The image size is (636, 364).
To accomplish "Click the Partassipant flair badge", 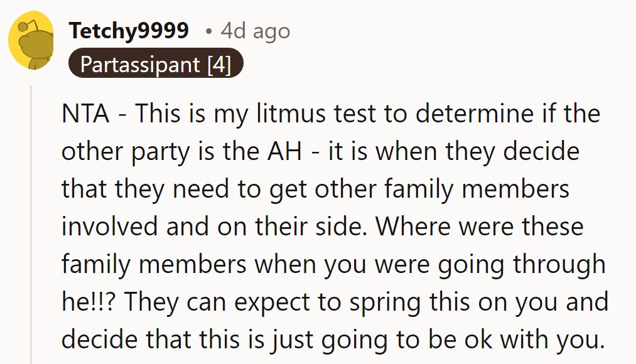I will tap(154, 64).
